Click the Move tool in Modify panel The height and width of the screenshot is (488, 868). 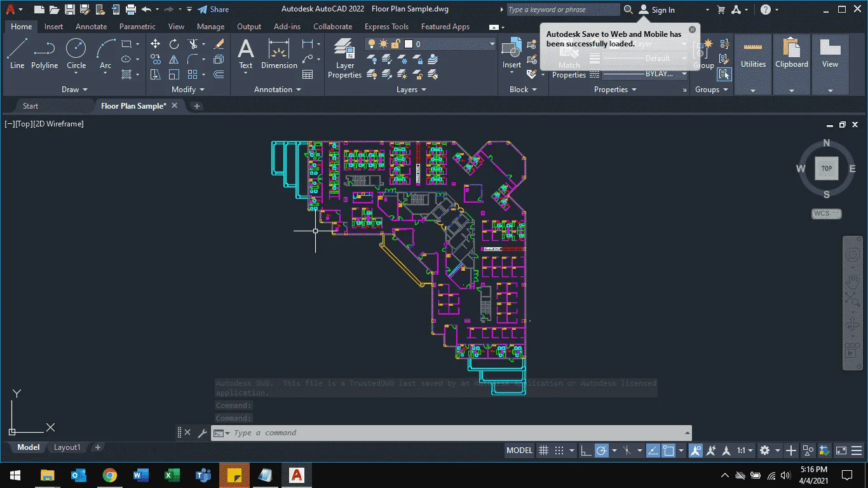[x=155, y=44]
